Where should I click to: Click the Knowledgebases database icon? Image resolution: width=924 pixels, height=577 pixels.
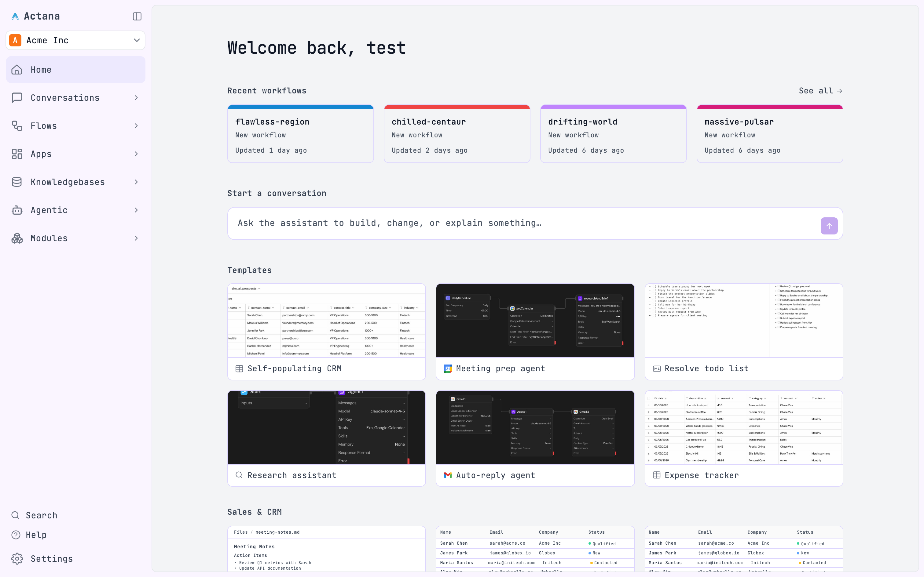point(17,182)
